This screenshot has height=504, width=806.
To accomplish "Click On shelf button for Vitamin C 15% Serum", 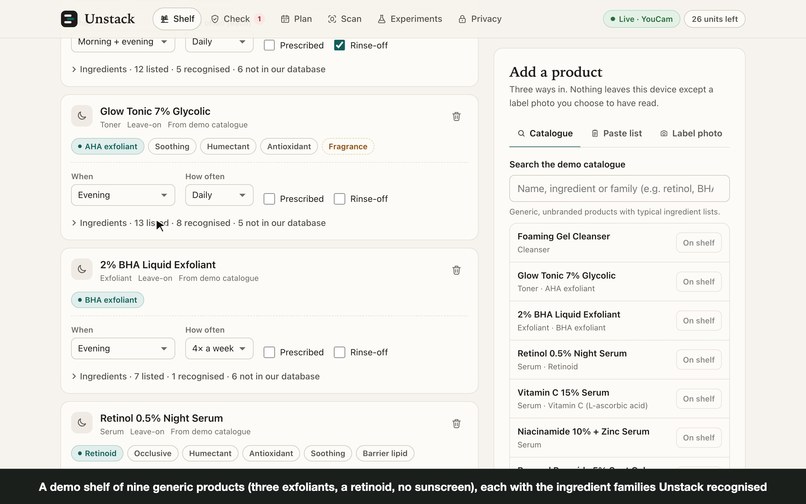I will (x=699, y=399).
